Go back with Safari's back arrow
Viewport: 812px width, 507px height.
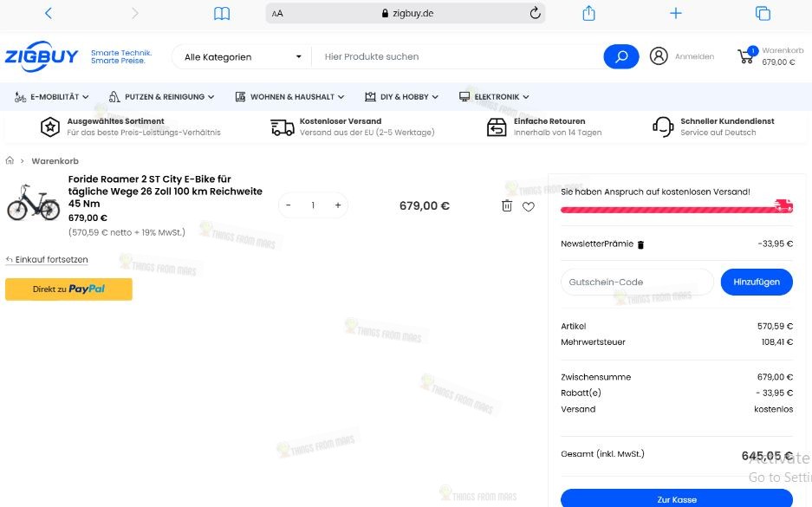(x=49, y=14)
